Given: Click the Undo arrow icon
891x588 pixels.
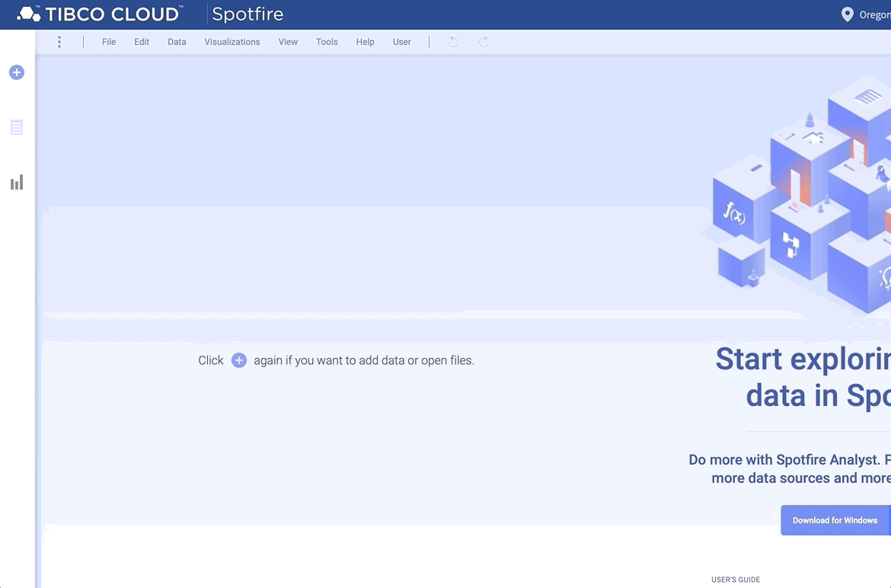Looking at the screenshot, I should pyautogui.click(x=453, y=42).
